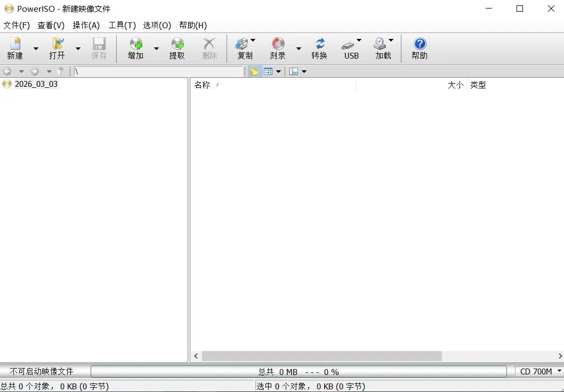Click the 帮助 (Help) question-mark icon
The height and width of the screenshot is (392, 564).
pos(420,44)
